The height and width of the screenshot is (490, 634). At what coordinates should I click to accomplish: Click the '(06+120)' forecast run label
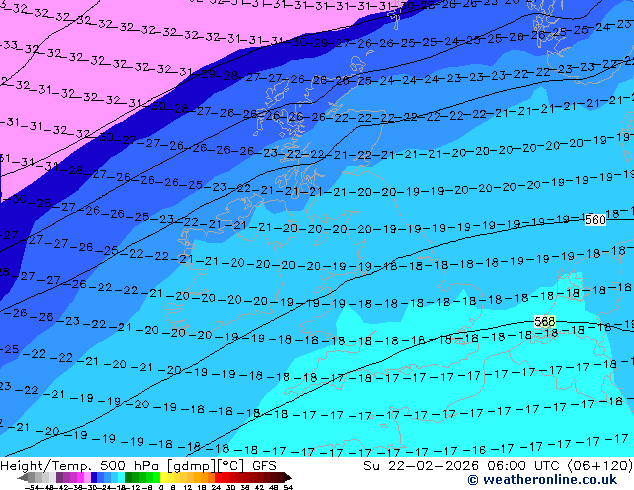tap(600, 466)
